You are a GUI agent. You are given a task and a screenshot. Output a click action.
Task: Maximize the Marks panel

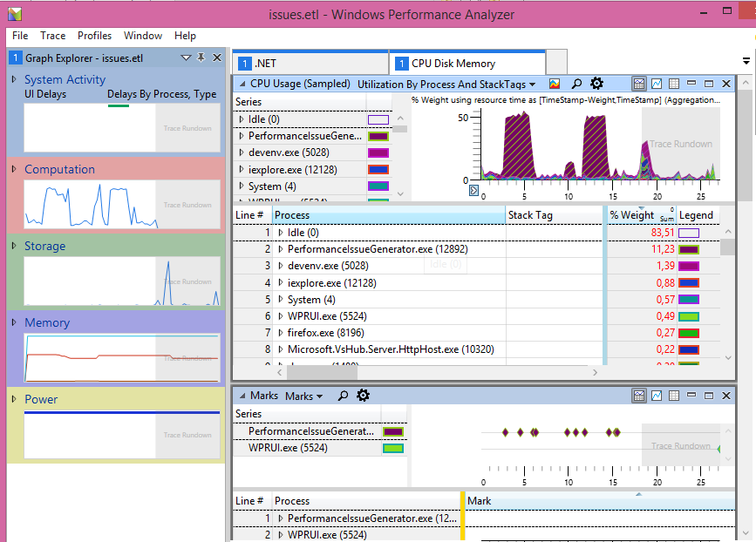pyautogui.click(x=709, y=396)
